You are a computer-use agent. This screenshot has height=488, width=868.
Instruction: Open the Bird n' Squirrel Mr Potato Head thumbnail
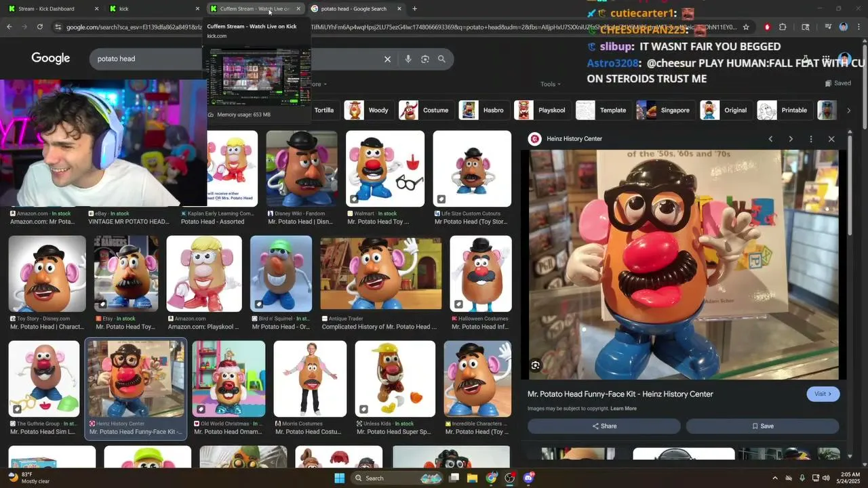(x=281, y=274)
